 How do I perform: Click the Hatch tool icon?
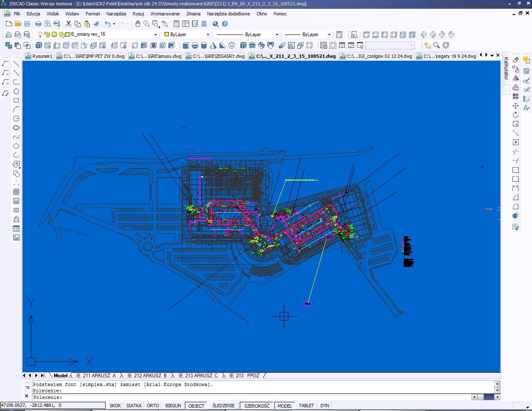pyautogui.click(x=16, y=192)
